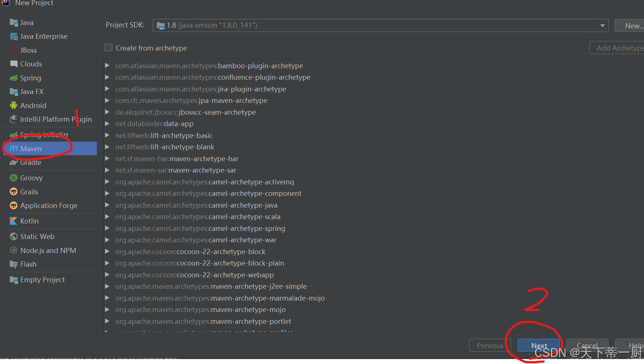Click the Android robot icon
This screenshot has height=364, width=644.
click(x=14, y=105)
